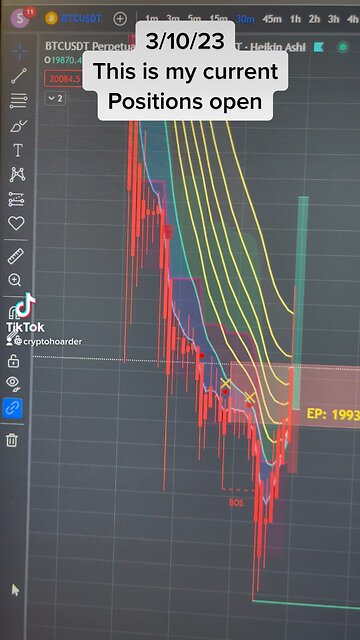Screen dimensions: 360x640
Task: Select the green take-profit bar of position
Action: 301,302
